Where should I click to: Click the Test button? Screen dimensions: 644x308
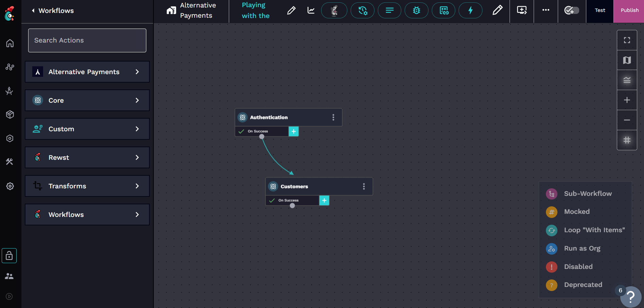pyautogui.click(x=600, y=11)
